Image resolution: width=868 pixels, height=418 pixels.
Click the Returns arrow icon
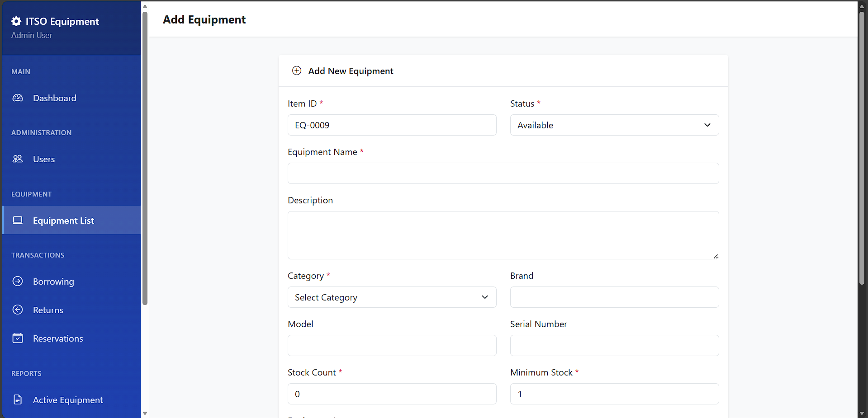(18, 310)
